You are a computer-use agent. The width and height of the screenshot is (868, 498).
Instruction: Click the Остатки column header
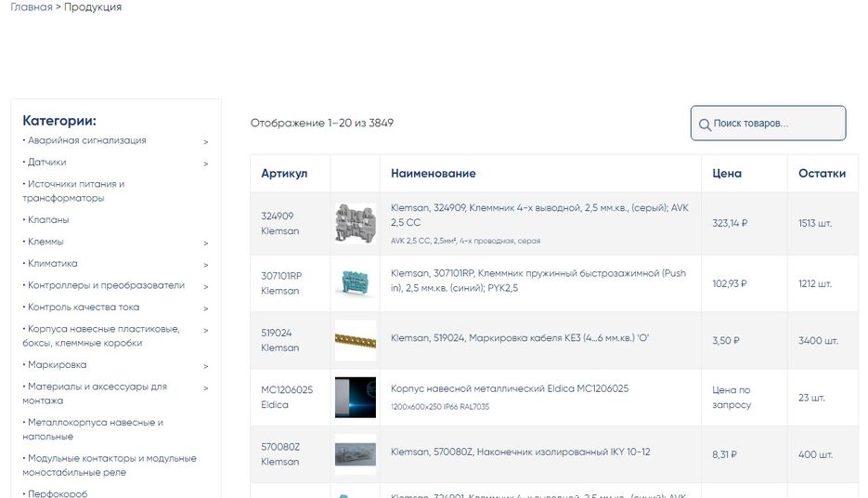click(x=822, y=174)
